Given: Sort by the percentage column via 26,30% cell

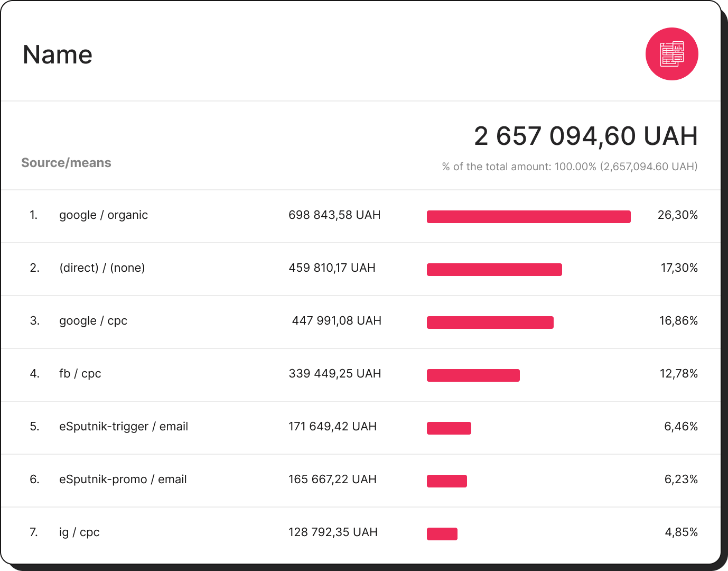Looking at the screenshot, I should click(x=678, y=215).
